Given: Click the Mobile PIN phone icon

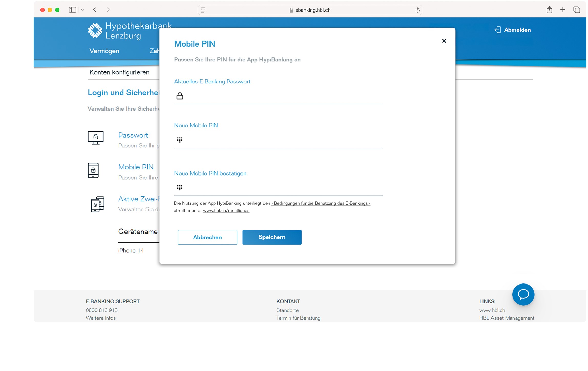Looking at the screenshot, I should pos(93,171).
